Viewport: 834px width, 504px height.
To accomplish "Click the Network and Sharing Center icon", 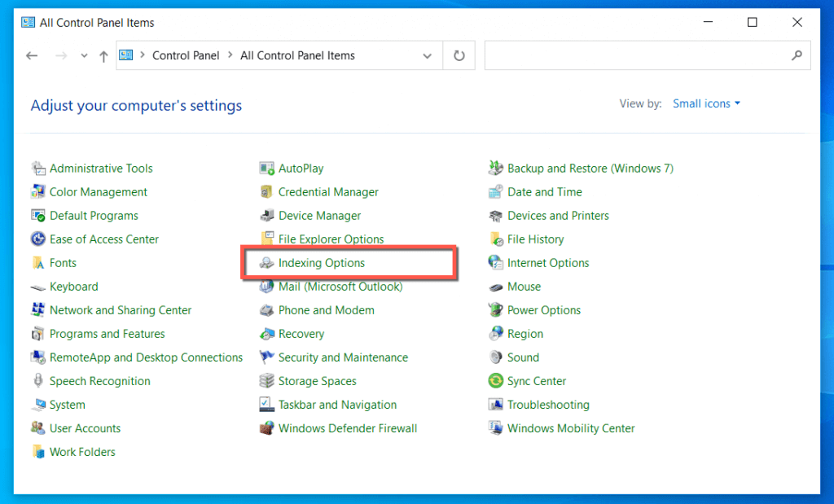I will click(37, 310).
